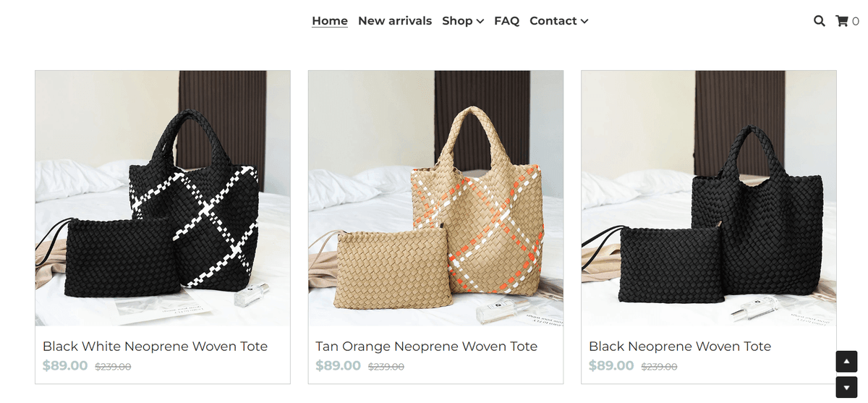This screenshot has height=403, width=868.
Task: Open the FAQ menu link
Action: coord(506,21)
